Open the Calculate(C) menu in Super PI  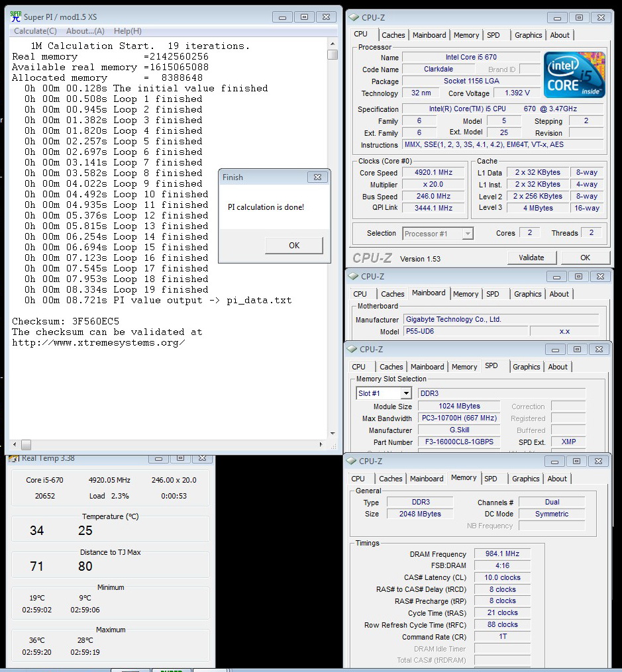[x=35, y=31]
